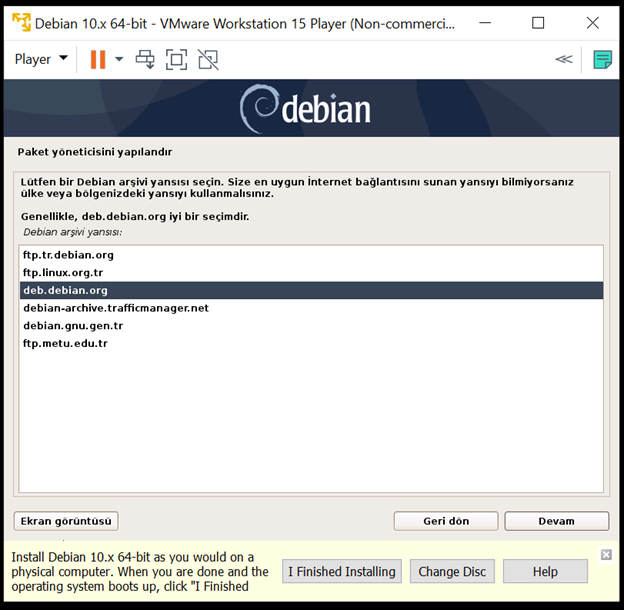Screen dimensions: 624x610
Task: Select ftp.linux.org.tr mirror
Action: (311, 273)
